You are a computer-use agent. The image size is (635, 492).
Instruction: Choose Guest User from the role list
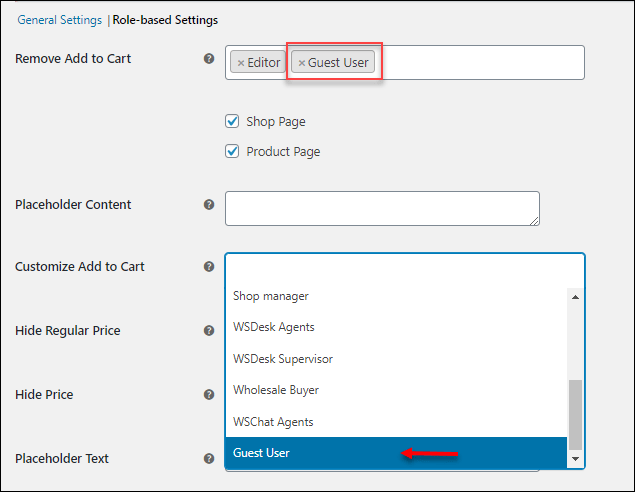tap(396, 453)
